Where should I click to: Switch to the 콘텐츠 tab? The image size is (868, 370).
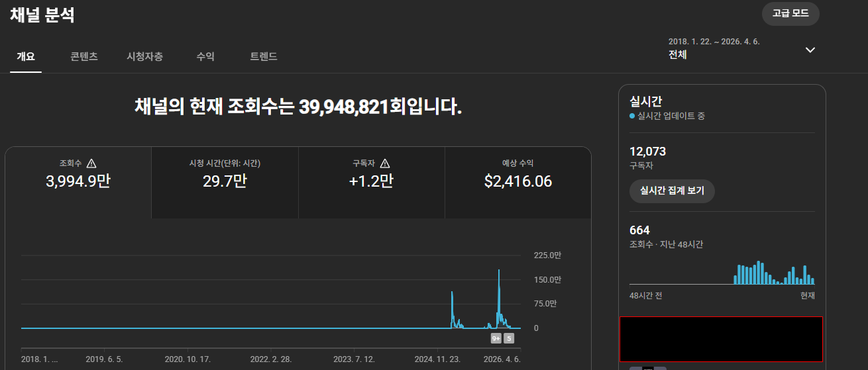84,57
